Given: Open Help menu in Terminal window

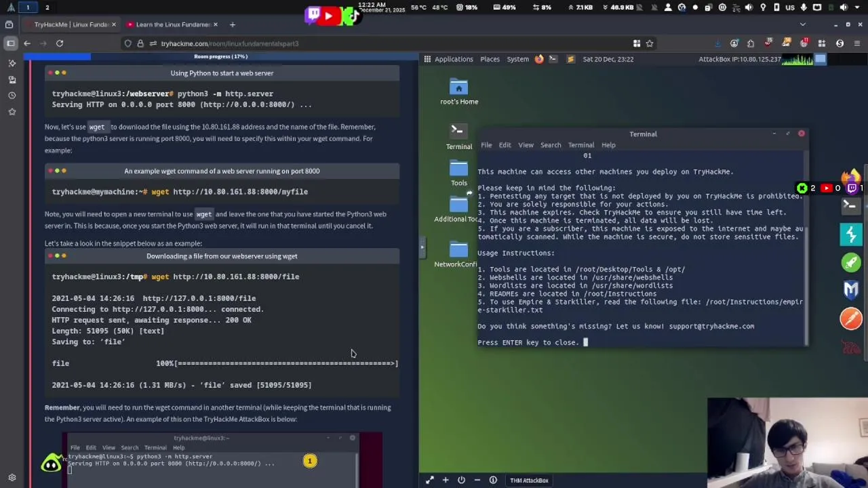Looking at the screenshot, I should pos(608,145).
